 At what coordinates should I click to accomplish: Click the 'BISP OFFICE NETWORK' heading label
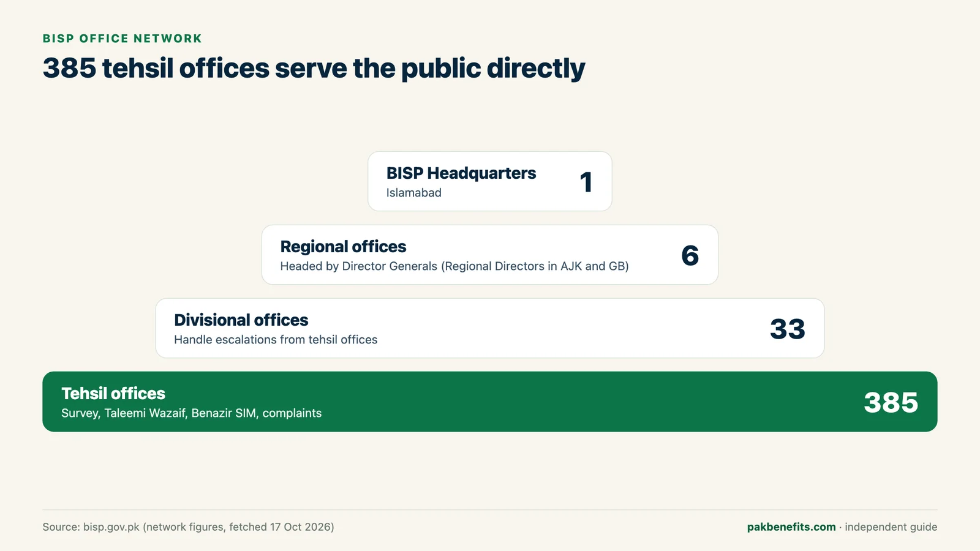click(122, 39)
